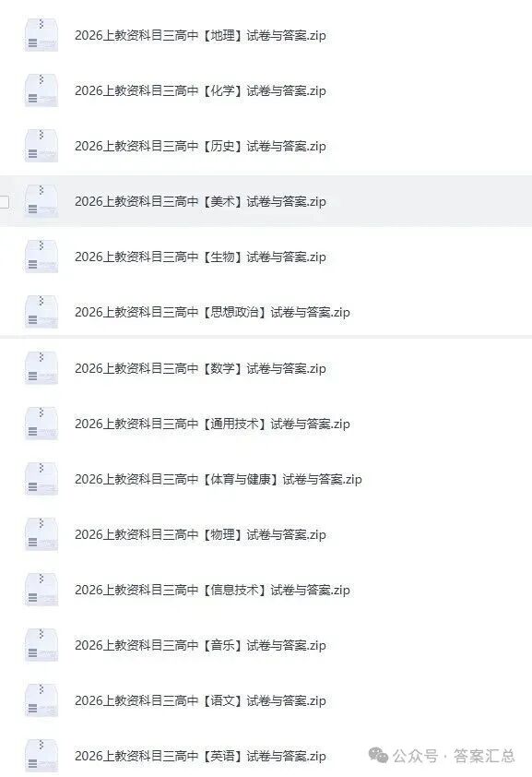Viewport: 532px width, 777px height.
Task: Click the 思想政治 zip file icon
Action: [41, 312]
